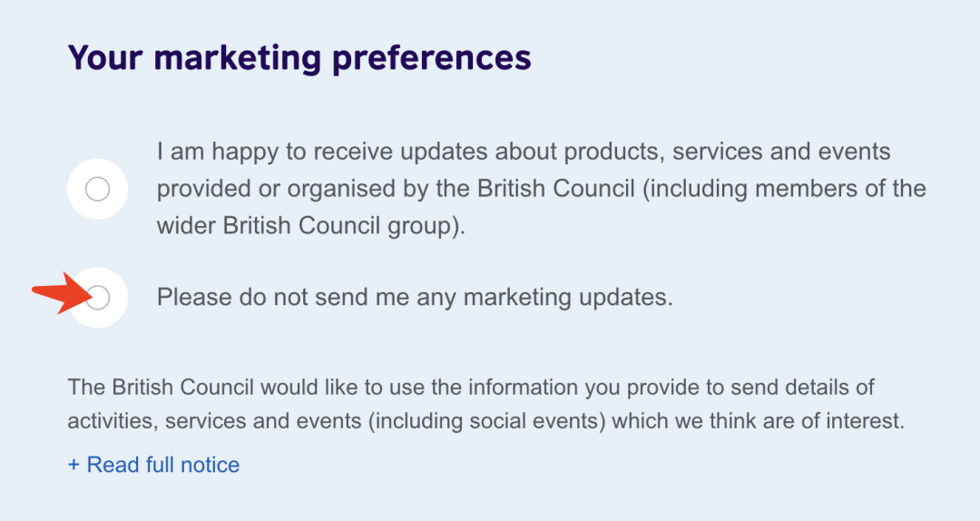Open the Read full notice link
The height and width of the screenshot is (521, 980).
[153, 465]
